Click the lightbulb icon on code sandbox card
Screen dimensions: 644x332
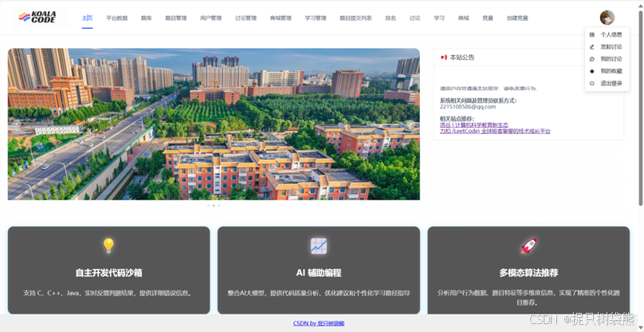pyautogui.click(x=108, y=246)
